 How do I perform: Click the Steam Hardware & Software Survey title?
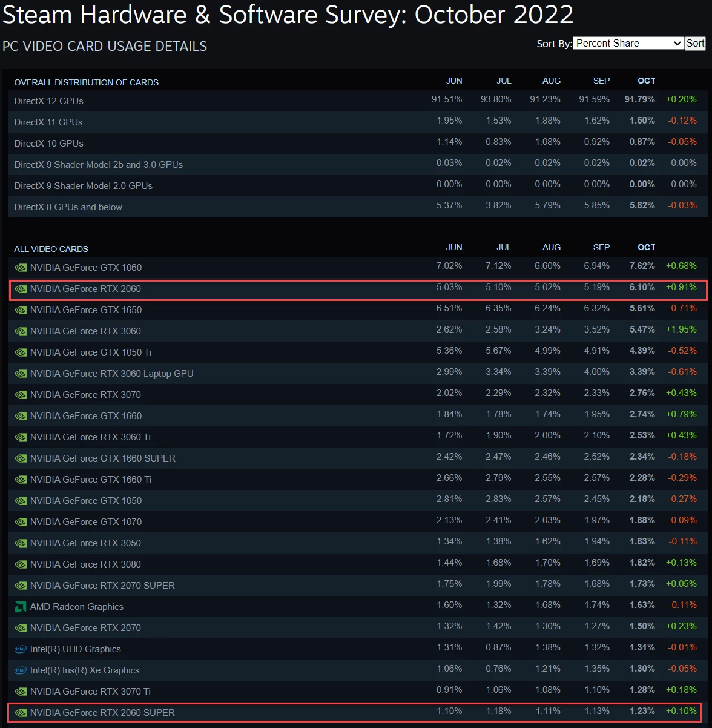click(288, 15)
